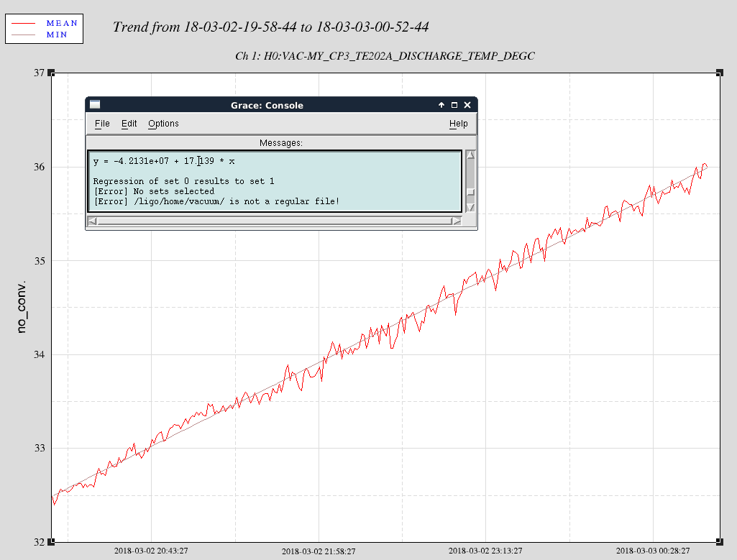Click the Grace: Console title bar
Screen dimensions: 737x560
(x=267, y=105)
